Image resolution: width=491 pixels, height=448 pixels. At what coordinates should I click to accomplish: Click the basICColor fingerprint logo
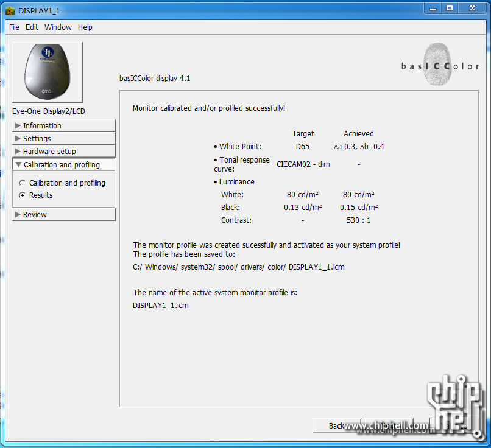[439, 65]
